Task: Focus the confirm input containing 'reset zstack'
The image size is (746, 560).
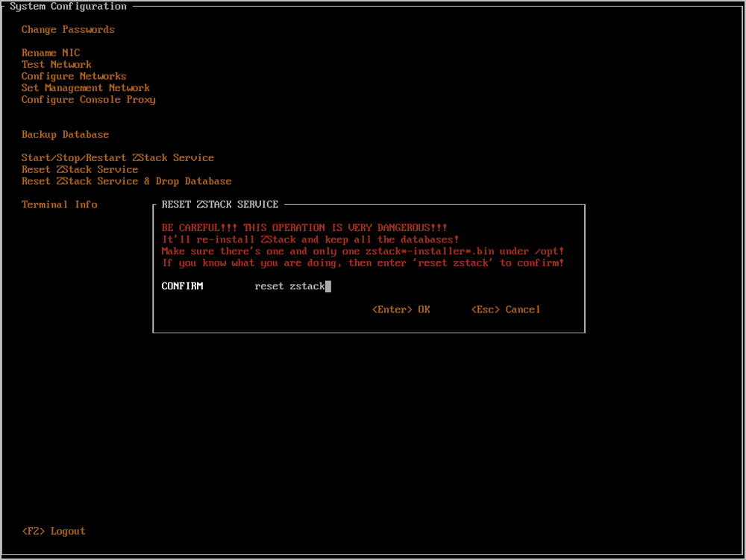Action: (x=292, y=286)
